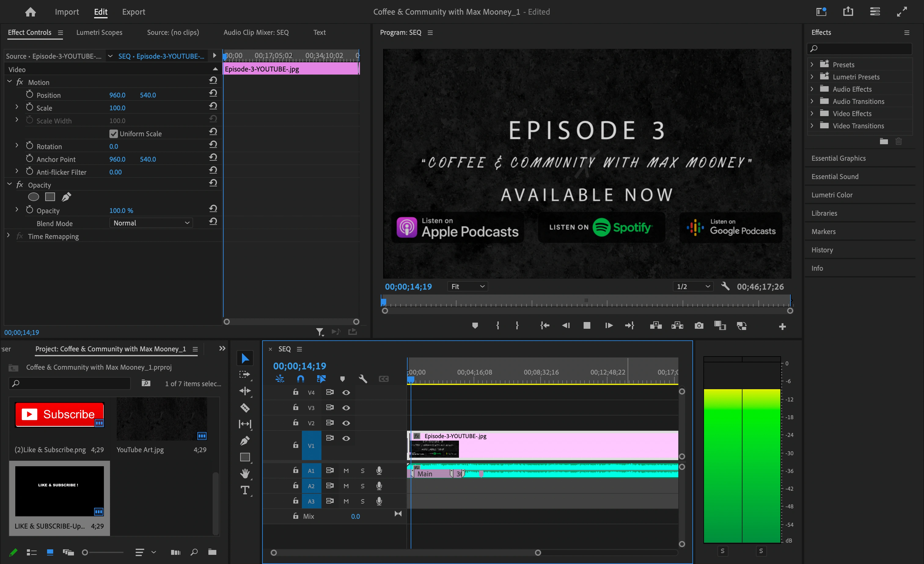Create ellipse mask under Opacity

(x=33, y=197)
